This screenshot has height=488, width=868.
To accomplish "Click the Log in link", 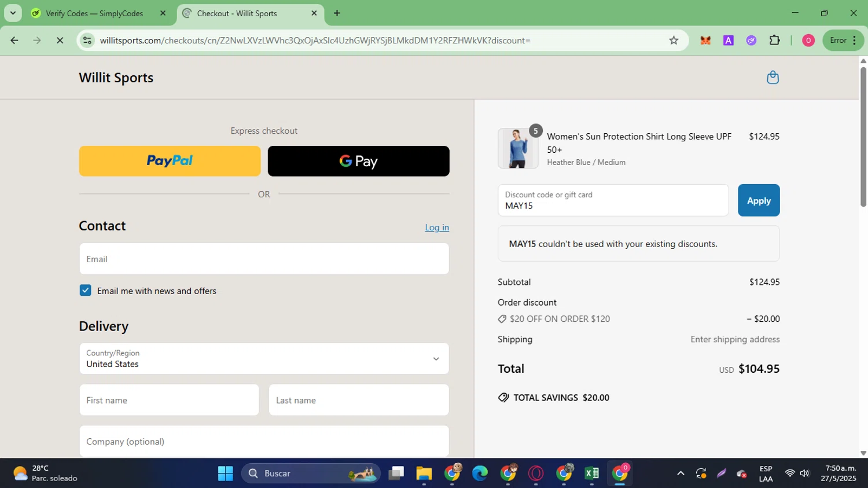I will tap(437, 228).
